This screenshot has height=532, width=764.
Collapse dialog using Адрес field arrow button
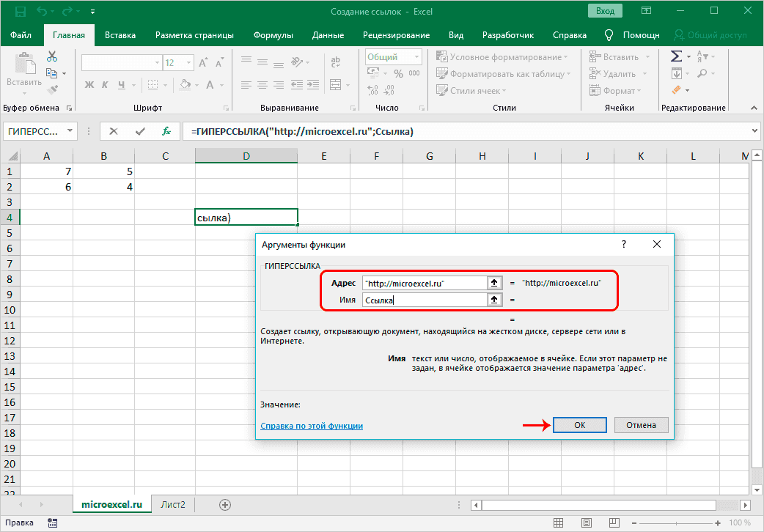point(495,283)
